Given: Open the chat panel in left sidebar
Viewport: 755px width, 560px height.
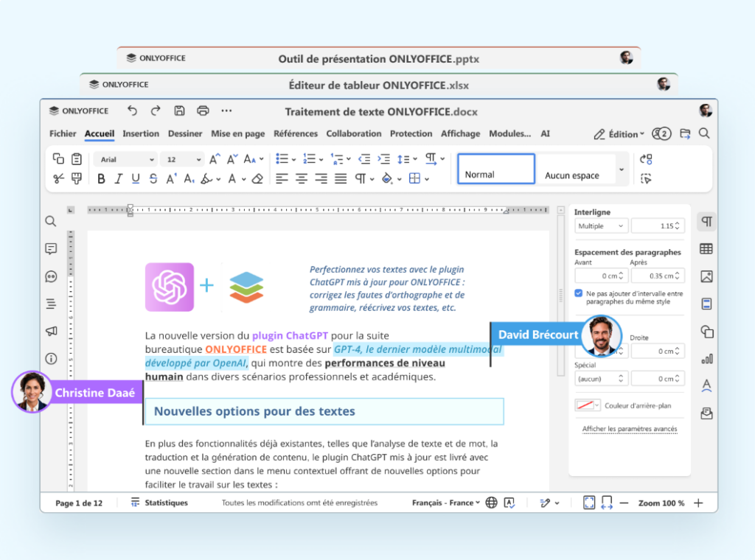Looking at the screenshot, I should tap(51, 277).
